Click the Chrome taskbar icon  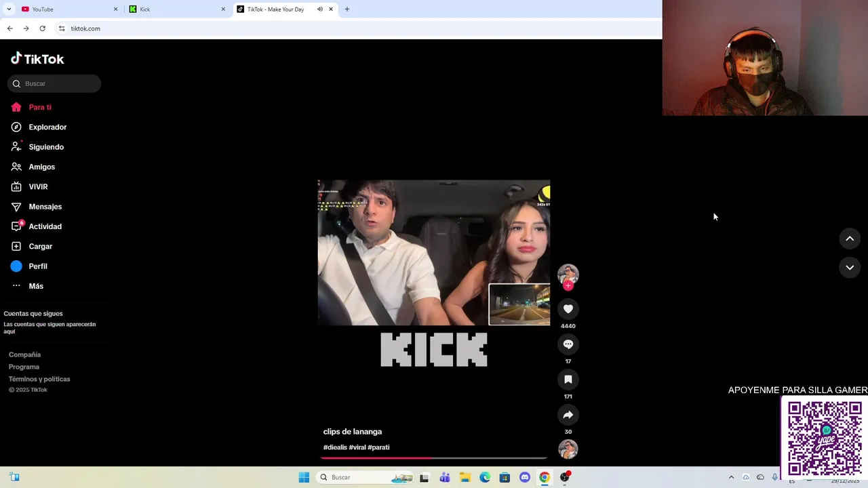544,477
